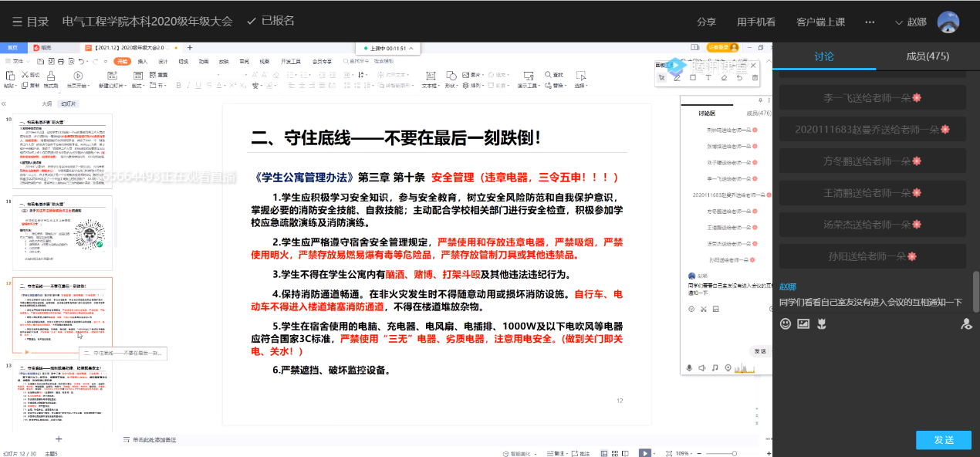The image size is (980, 457).
Task: Click 用手机看 in the top bar
Action: click(755, 22)
